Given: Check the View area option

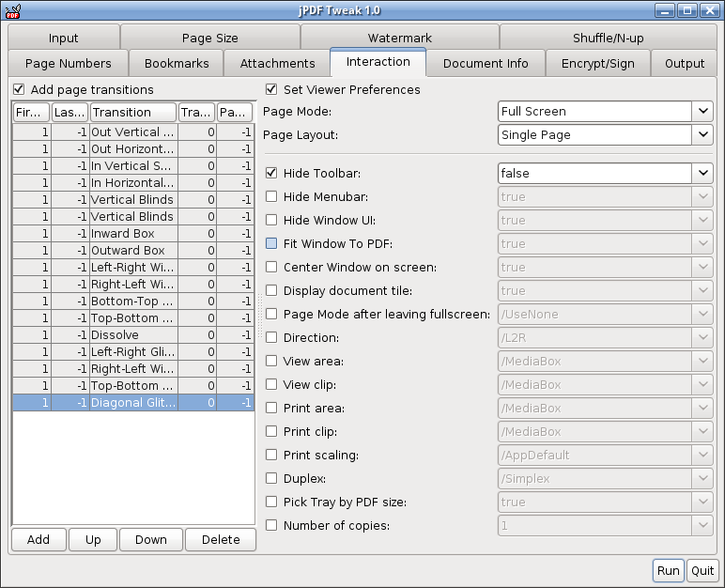Looking at the screenshot, I should (x=271, y=361).
